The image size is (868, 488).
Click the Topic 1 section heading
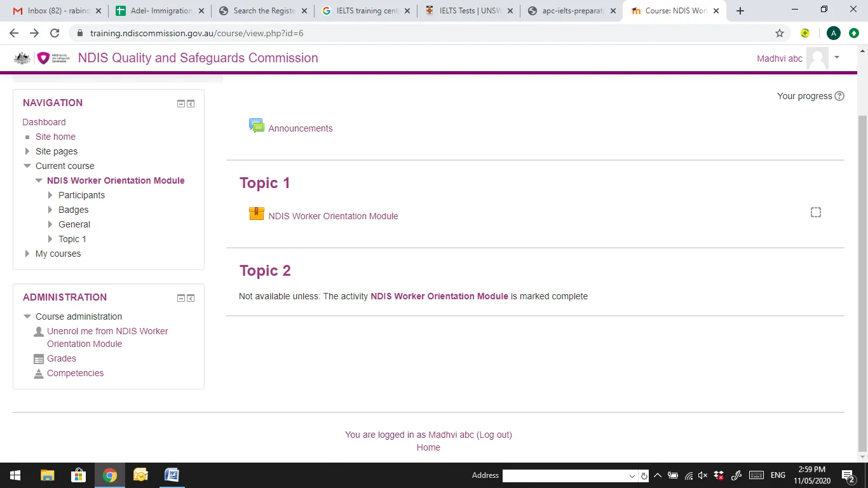pyautogui.click(x=265, y=183)
